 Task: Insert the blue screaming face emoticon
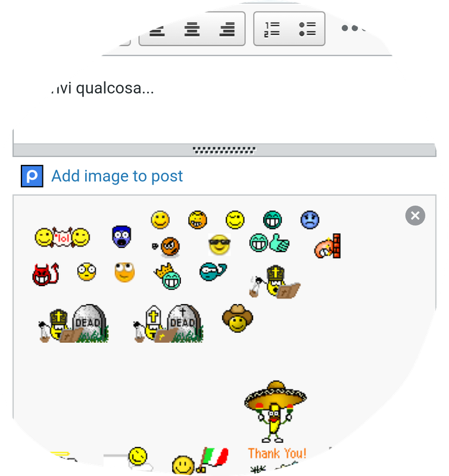click(x=121, y=237)
